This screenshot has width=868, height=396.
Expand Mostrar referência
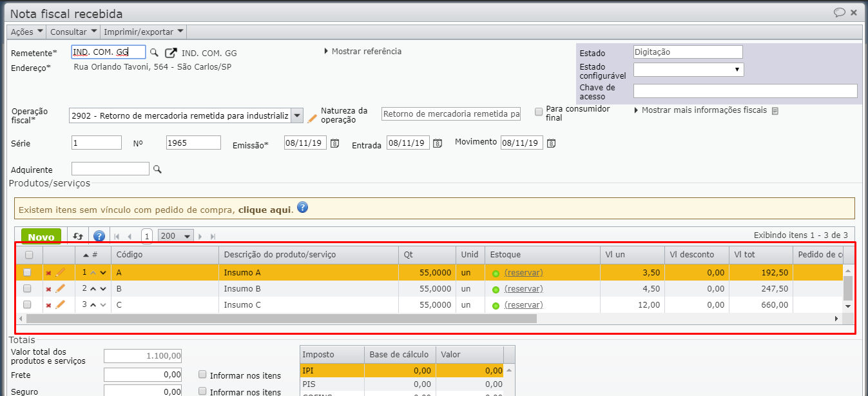tap(363, 51)
